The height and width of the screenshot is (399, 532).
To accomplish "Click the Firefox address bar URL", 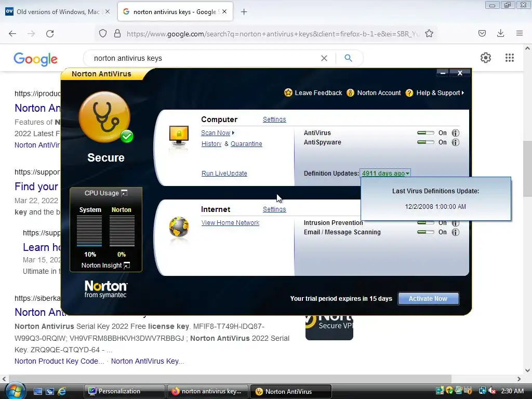I will [273, 34].
